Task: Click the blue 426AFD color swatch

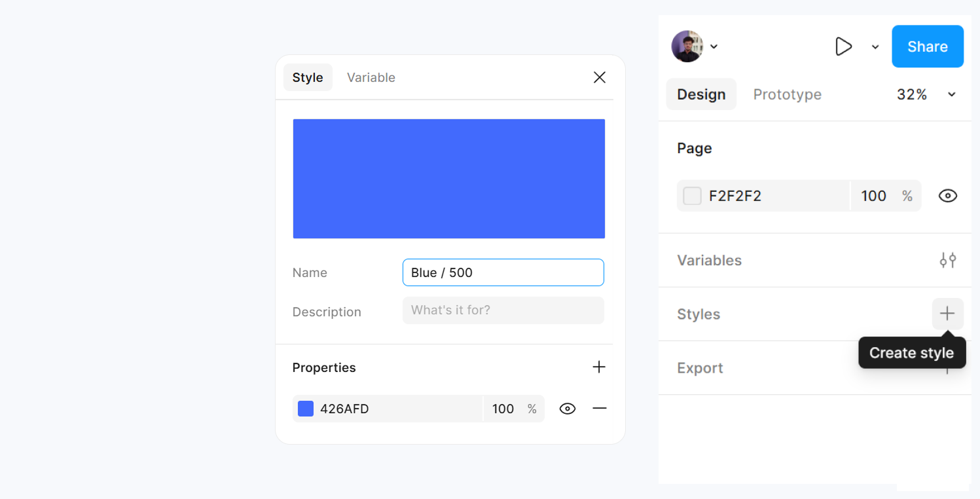Action: pyautogui.click(x=305, y=408)
